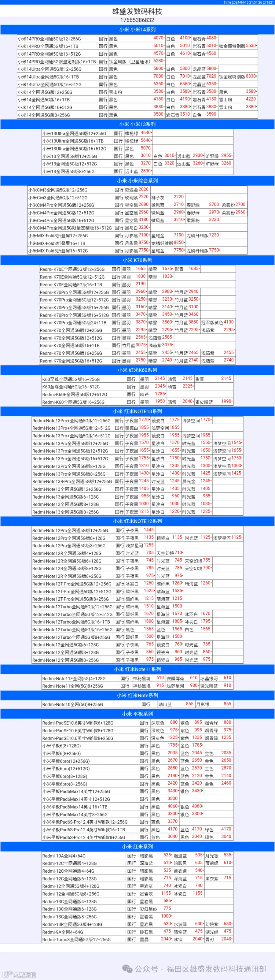Click the 小米 红米Note11系列 section header
This screenshot has height=980, width=275.
tap(137, 669)
